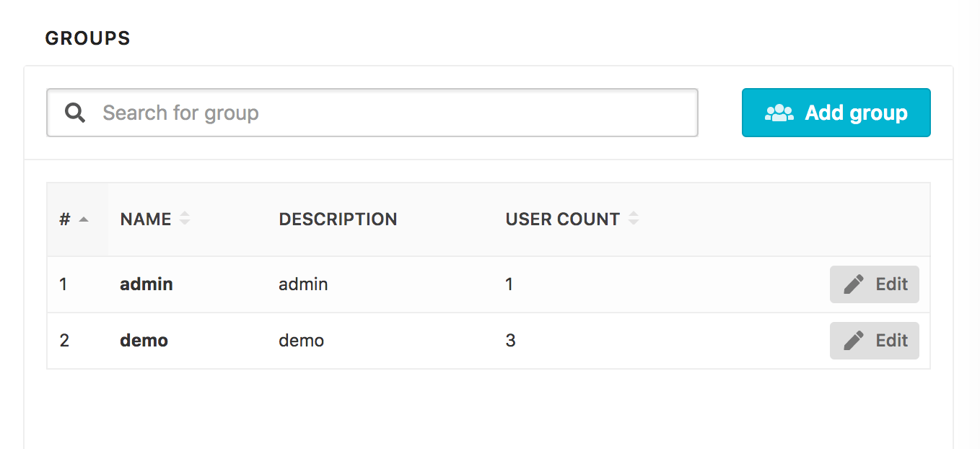Edit the admin group
Viewport: 980px width, 449px height.
tap(874, 284)
